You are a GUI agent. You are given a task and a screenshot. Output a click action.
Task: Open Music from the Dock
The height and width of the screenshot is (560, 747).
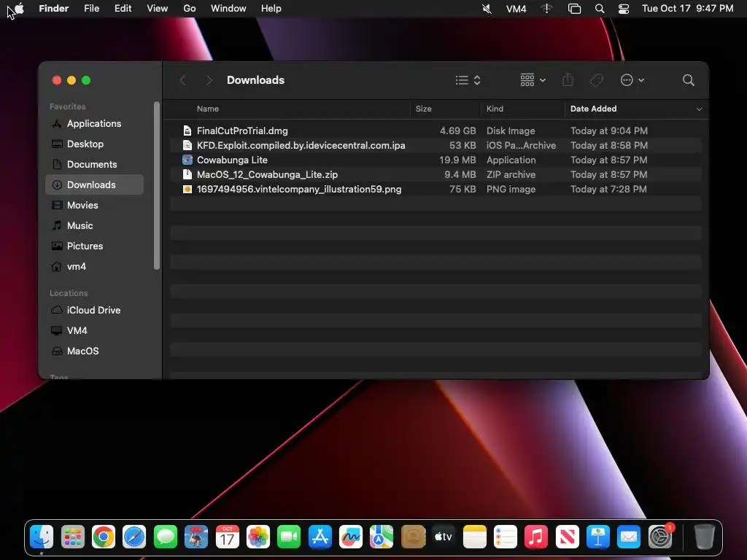tap(536, 537)
